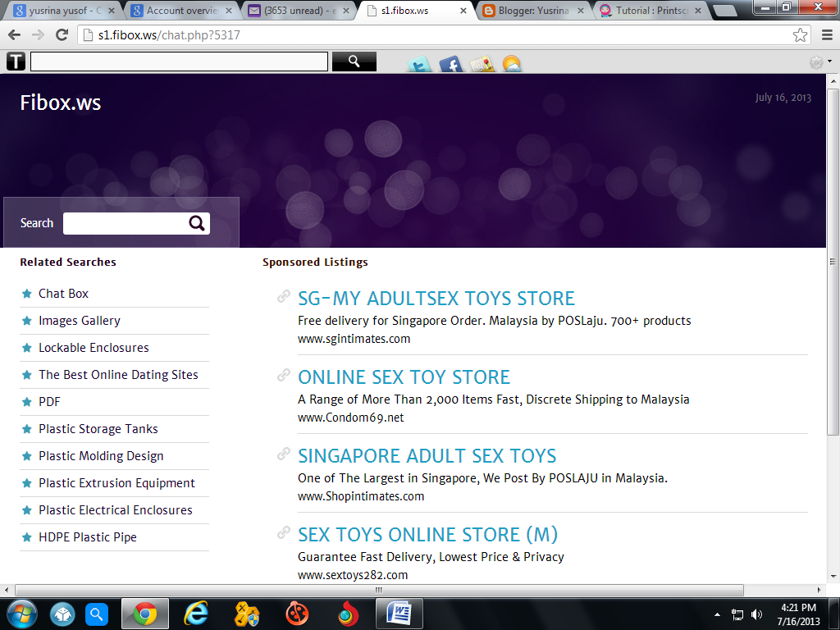Click the Fibox search magnifier icon

coord(197,223)
